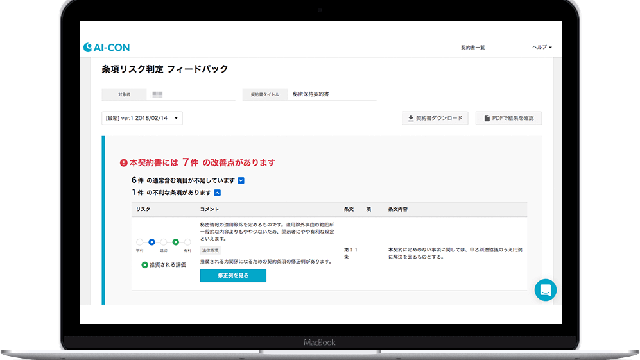Click the Article 11 cell

(351, 253)
